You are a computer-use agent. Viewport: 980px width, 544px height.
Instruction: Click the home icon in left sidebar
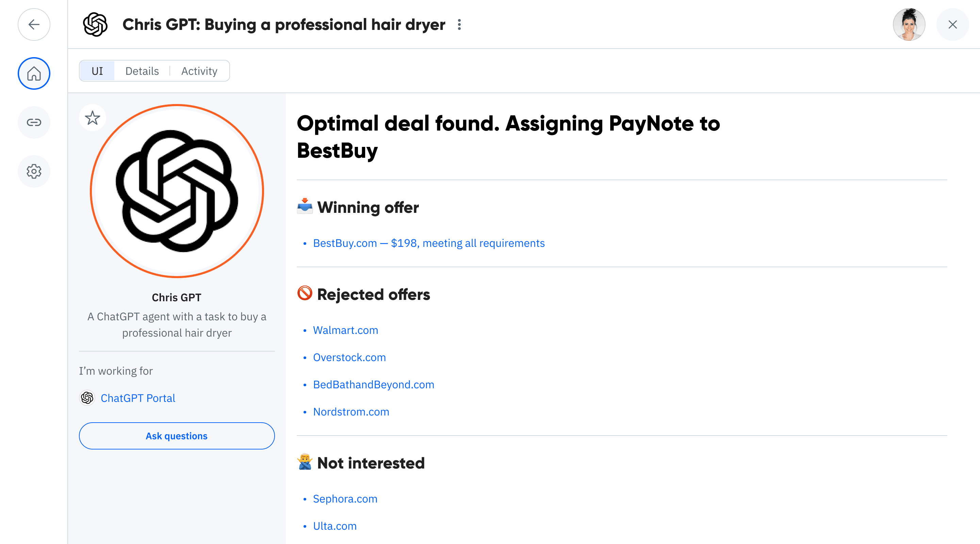pos(34,73)
